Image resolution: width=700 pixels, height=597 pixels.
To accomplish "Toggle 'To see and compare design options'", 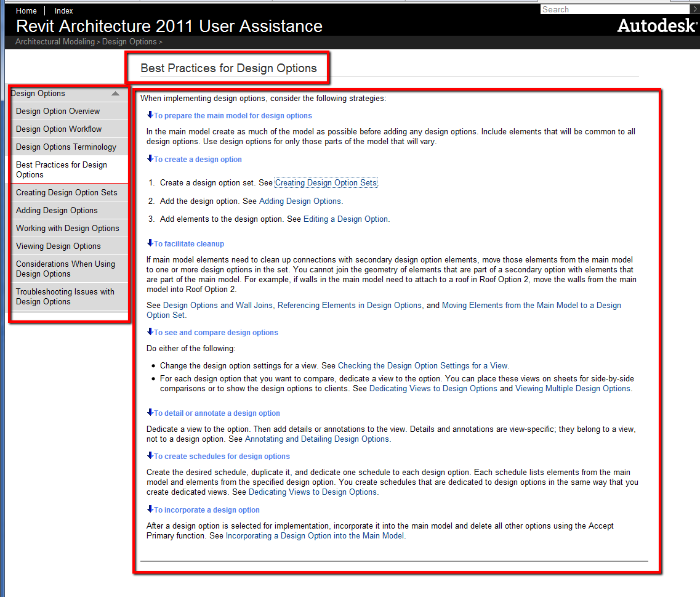I will click(212, 332).
